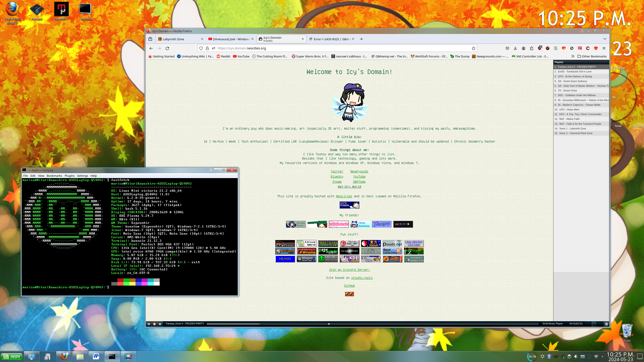
Task: Play 'Sonic 2 - Chemical Plant Zone' from playlist
Action: pyautogui.click(x=581, y=133)
